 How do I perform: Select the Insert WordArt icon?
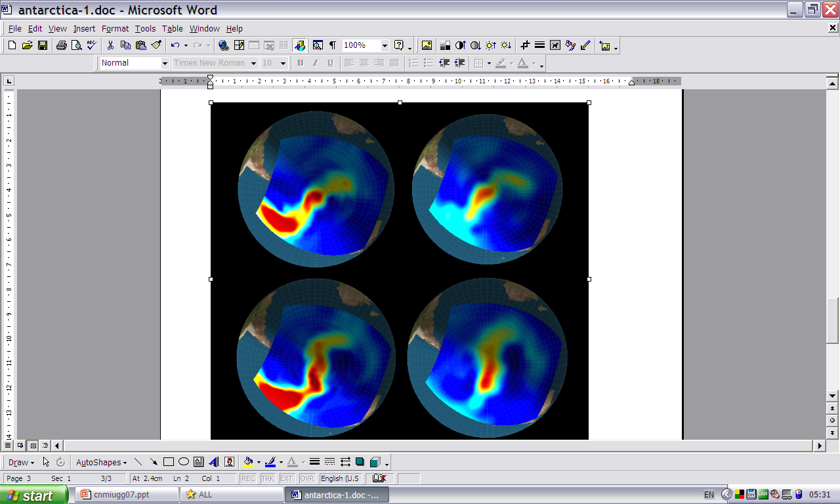coord(213,462)
